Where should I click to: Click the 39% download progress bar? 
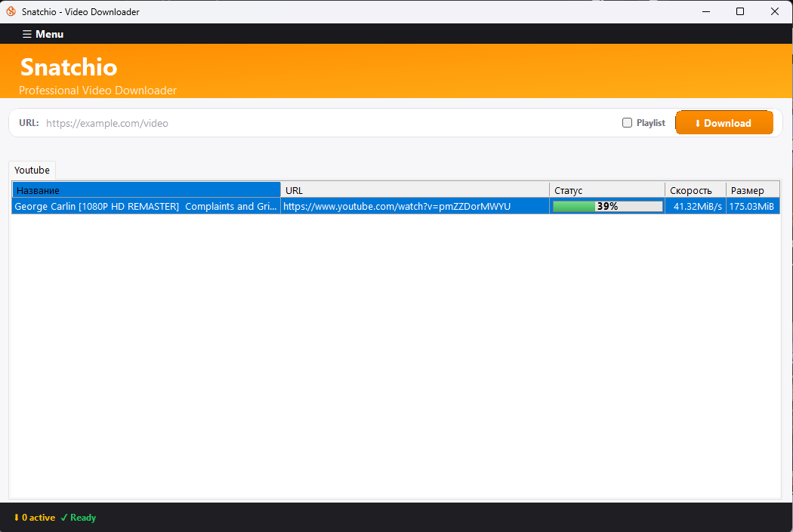pyautogui.click(x=607, y=206)
